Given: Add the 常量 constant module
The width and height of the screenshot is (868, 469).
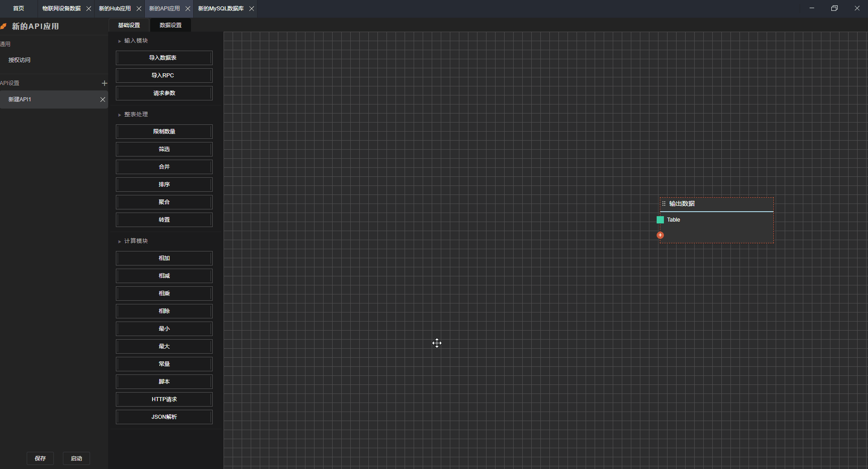Looking at the screenshot, I should pos(164,364).
